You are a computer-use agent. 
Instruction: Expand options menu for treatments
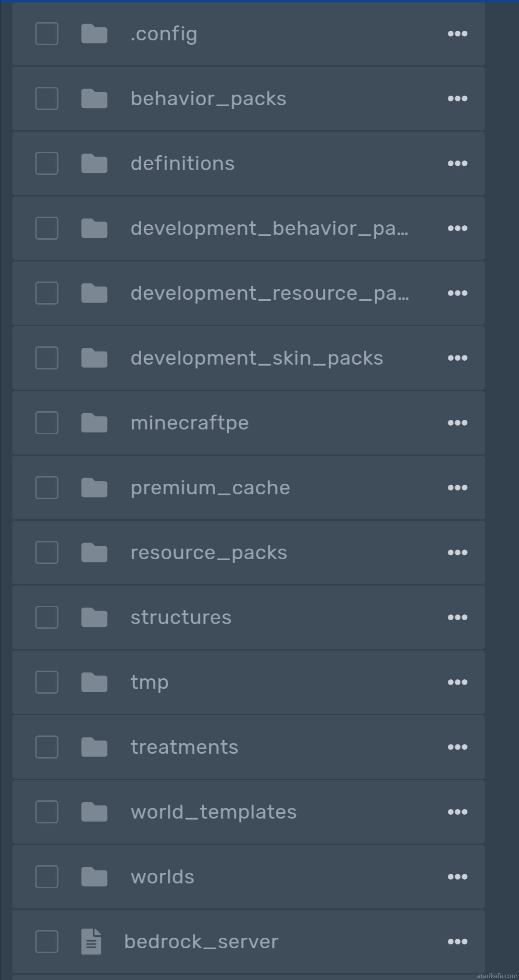tap(457, 747)
